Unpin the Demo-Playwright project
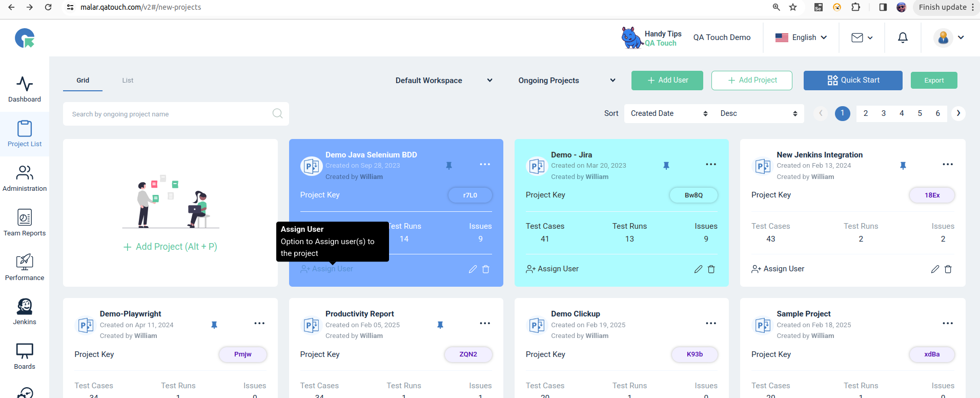Viewport: 980px width, 398px height. 214,325
